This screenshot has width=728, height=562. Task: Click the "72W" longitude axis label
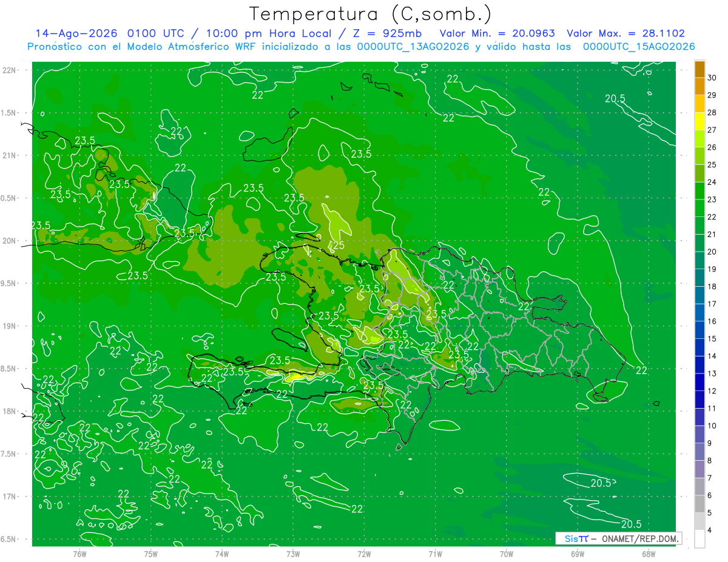point(364,554)
